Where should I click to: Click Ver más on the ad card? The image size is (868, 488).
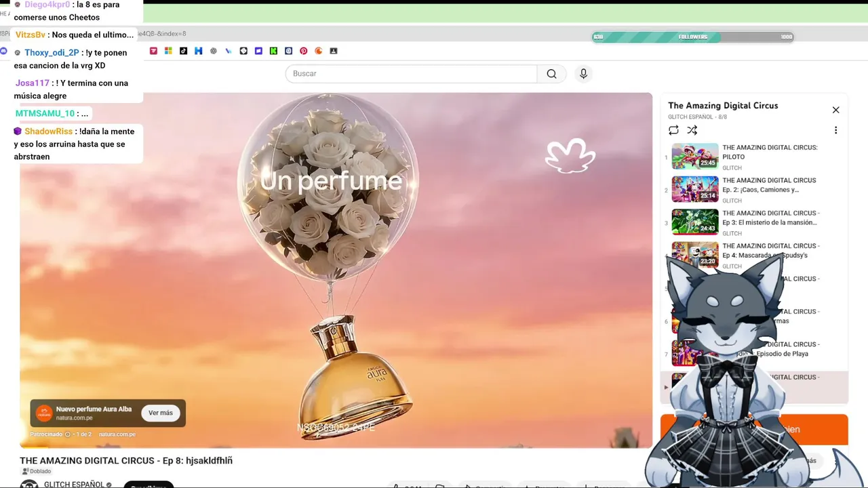pyautogui.click(x=161, y=413)
